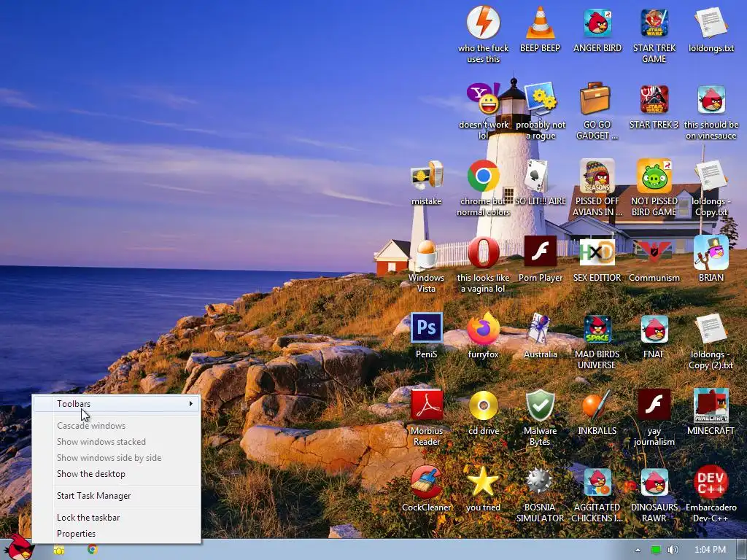747x560 pixels.
Task: Open the desktop Chrome icon labeled chrome but normal colors
Action: [483, 176]
